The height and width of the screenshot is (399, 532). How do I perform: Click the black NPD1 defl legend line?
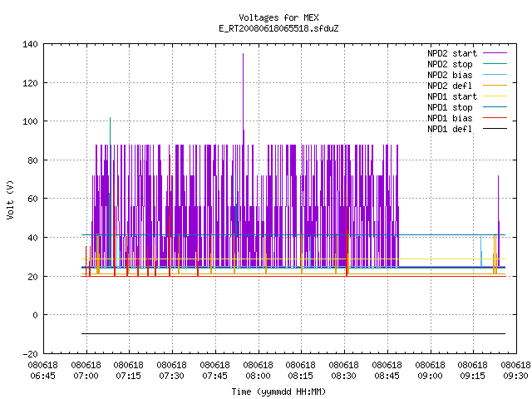(495, 129)
